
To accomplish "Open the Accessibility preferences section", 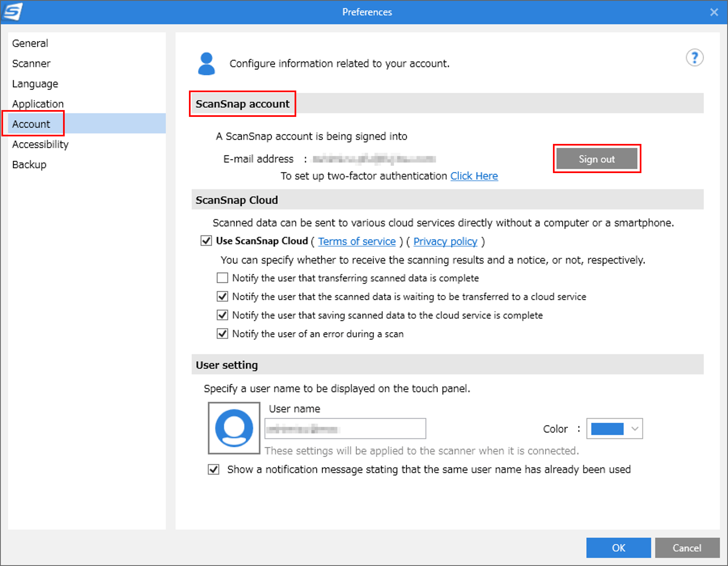I will pyautogui.click(x=87, y=144).
